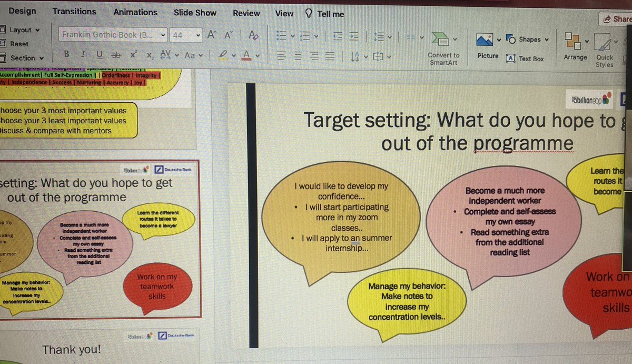The height and width of the screenshot is (364, 632).
Task: Click the Bullets list icon
Action: (x=281, y=35)
